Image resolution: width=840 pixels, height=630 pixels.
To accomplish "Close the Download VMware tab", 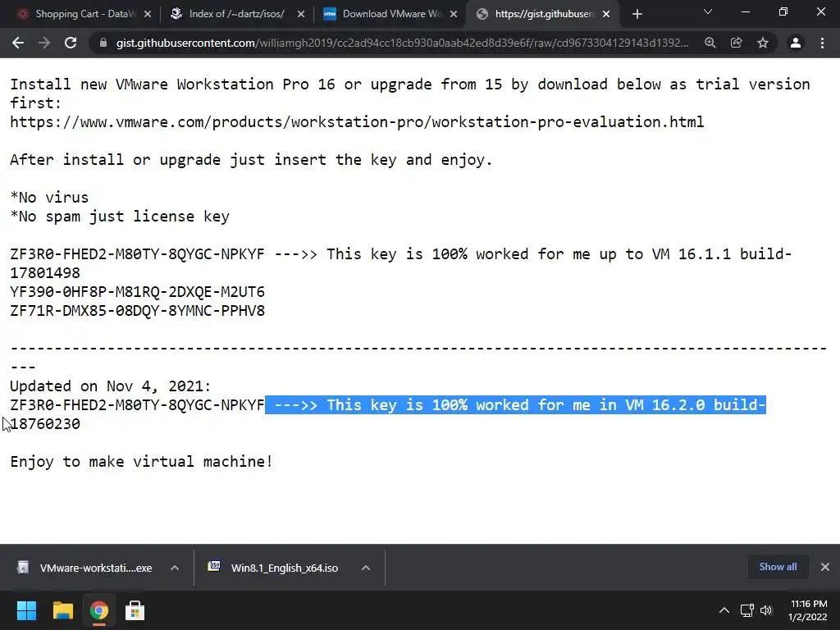I will (454, 15).
